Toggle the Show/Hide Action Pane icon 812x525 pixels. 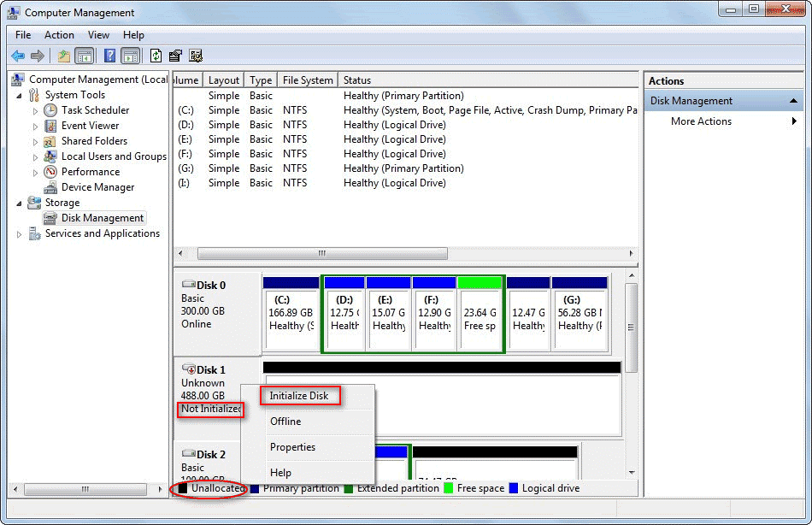[x=129, y=56]
